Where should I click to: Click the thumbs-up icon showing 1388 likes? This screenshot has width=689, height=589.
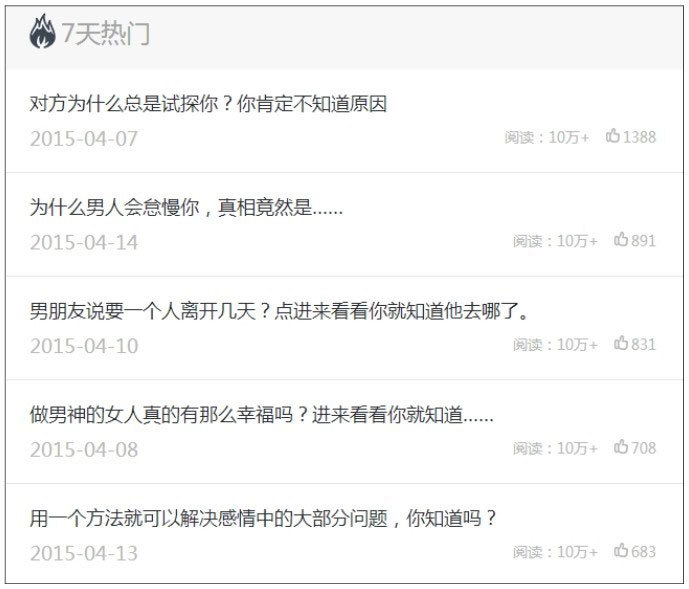[613, 136]
